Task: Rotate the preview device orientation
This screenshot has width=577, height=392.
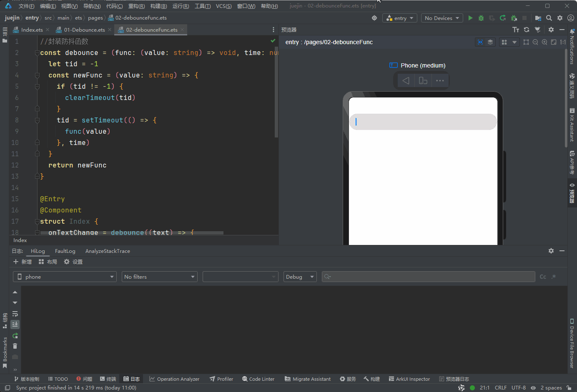Action: pos(423,81)
